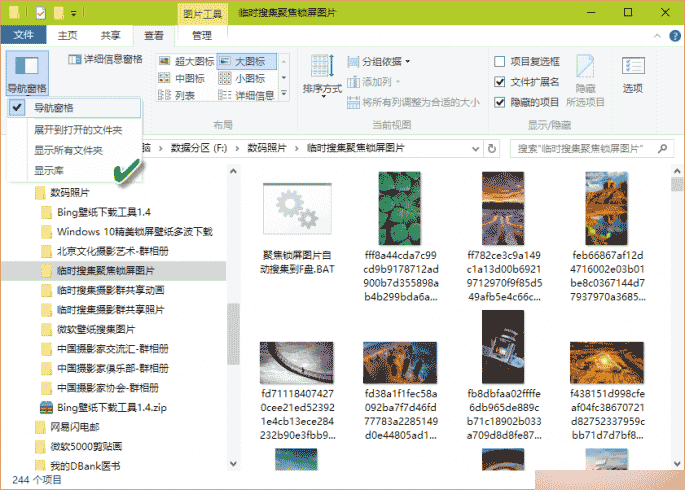Click the 详细信息窗格 pane button
This screenshot has height=490, width=685.
(x=105, y=59)
